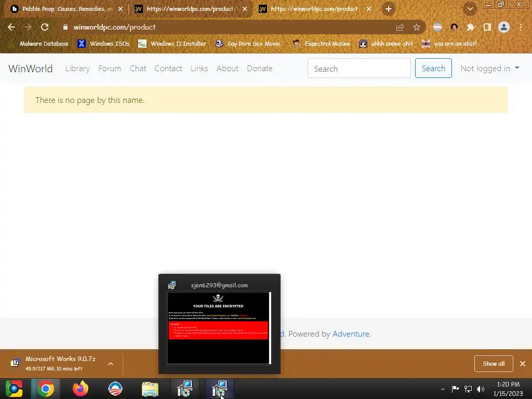Open the clock showing 1:20 PM

508,389
